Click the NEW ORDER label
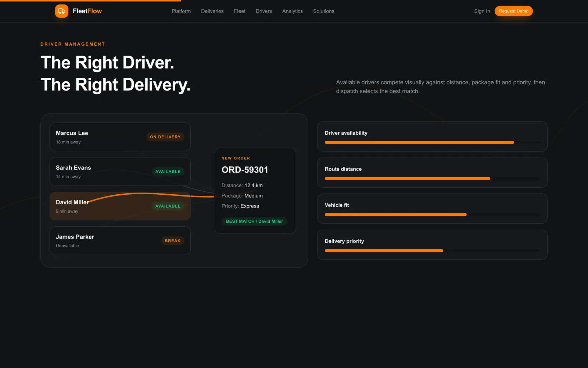 [x=236, y=158]
